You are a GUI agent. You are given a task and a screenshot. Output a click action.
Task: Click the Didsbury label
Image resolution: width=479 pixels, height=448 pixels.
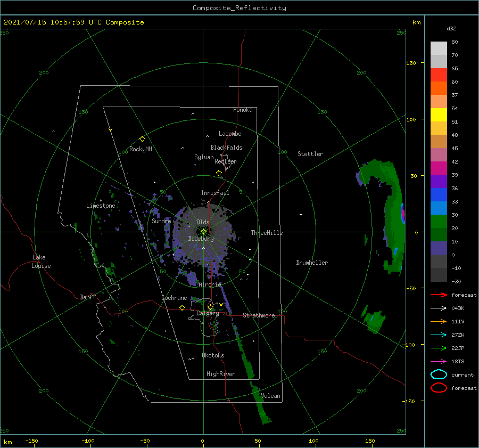201,239
